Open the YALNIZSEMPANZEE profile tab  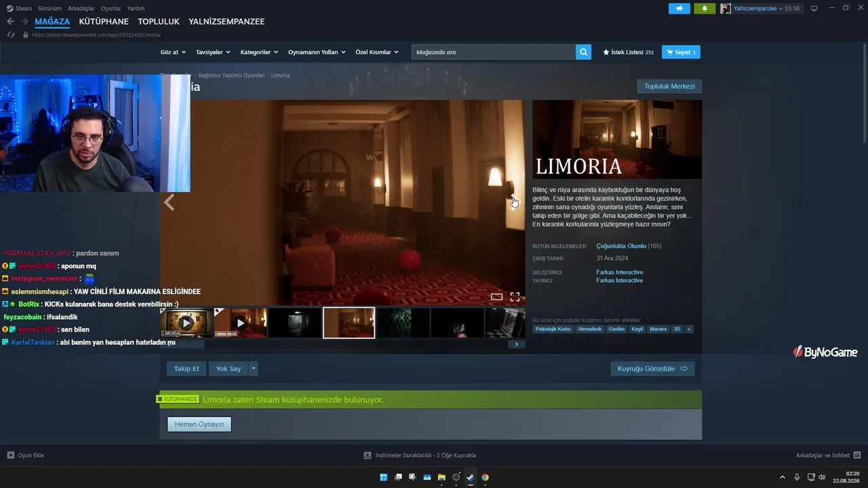(x=226, y=22)
